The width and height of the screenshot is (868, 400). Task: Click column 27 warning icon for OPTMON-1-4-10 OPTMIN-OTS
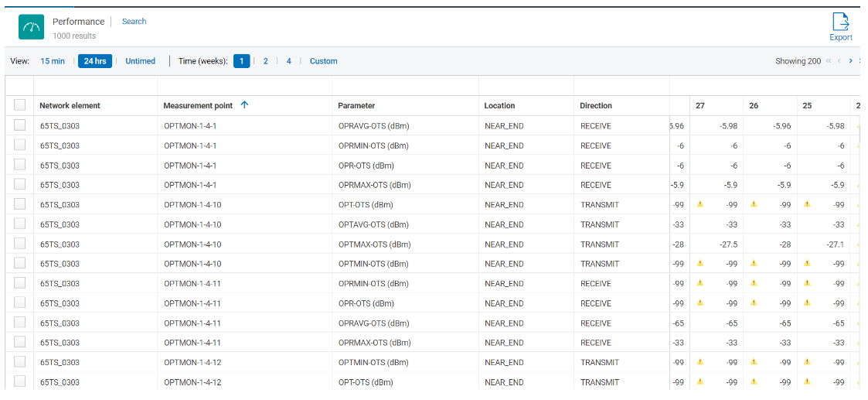[x=700, y=263]
